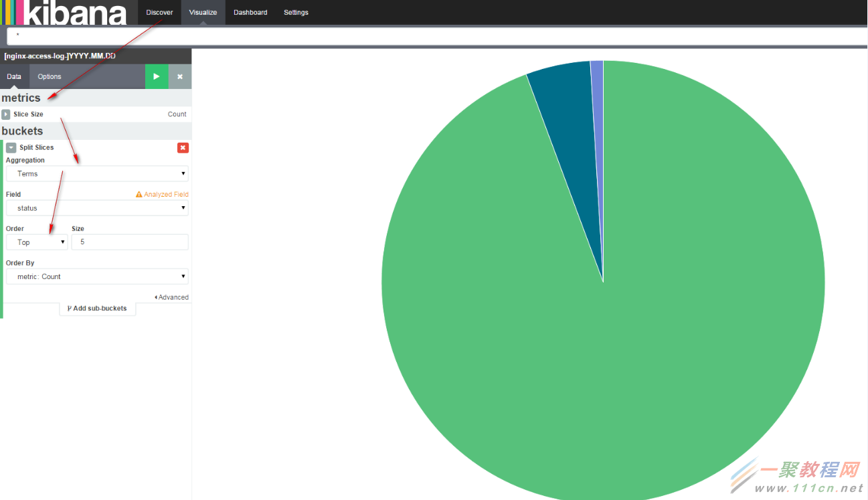Switch to the Visualize tab
Image resolution: width=868 pixels, height=500 pixels.
coord(203,12)
